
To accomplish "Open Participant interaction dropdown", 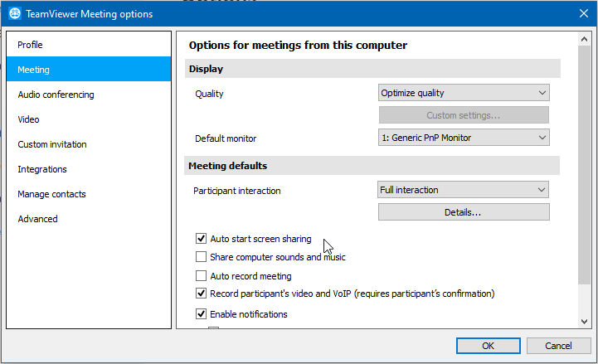I will coord(463,189).
